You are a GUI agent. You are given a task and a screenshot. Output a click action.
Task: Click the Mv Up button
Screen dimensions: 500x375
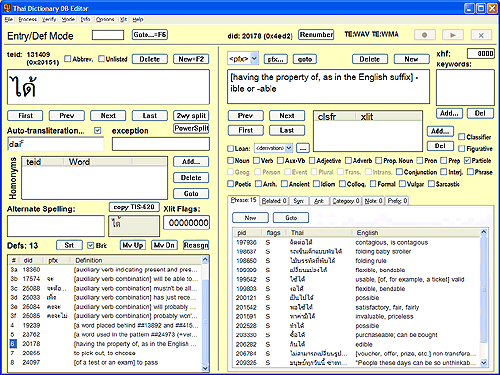click(133, 245)
